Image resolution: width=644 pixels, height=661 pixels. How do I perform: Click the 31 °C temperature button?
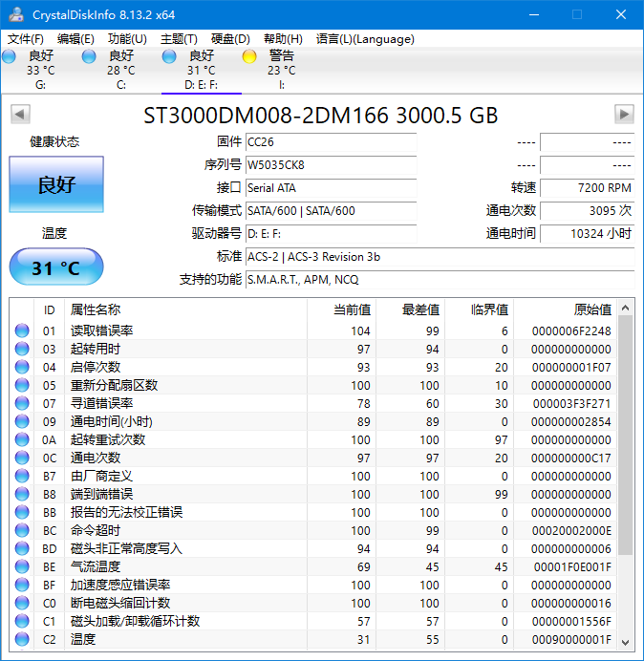[56, 267]
